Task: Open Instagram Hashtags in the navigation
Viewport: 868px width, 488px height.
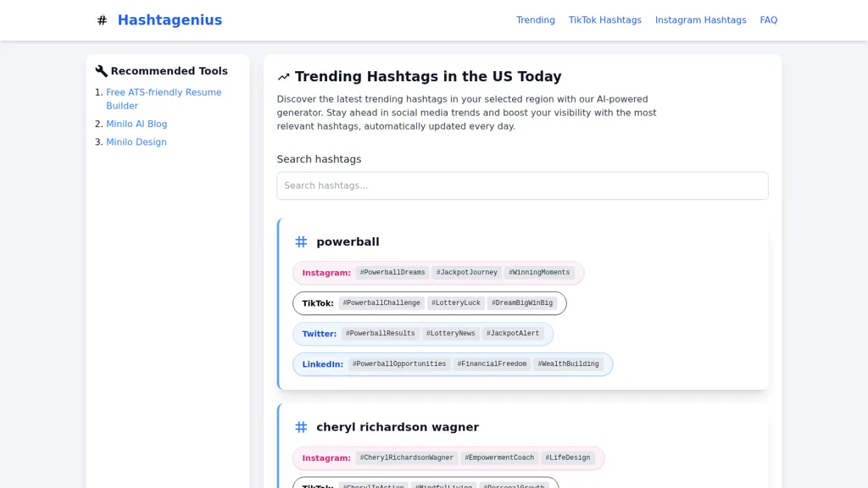Action: coord(700,20)
